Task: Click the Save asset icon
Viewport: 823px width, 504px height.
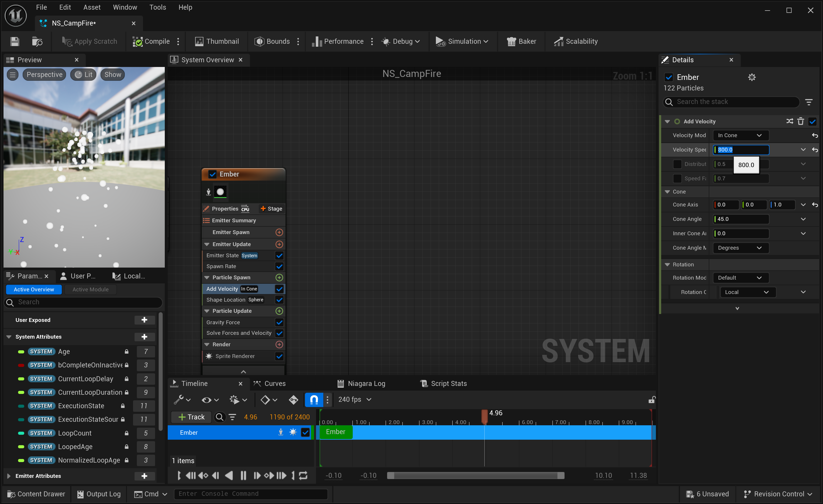Action: 14,41
